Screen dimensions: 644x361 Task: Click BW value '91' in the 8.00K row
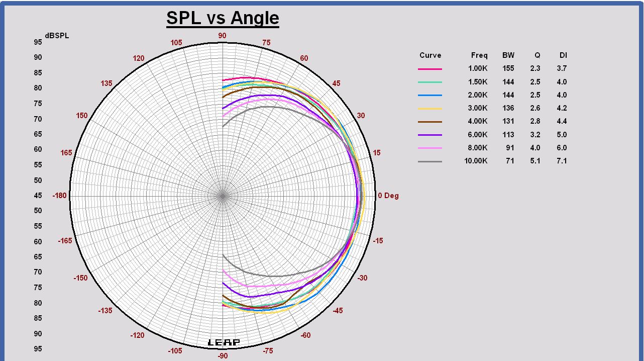pyautogui.click(x=510, y=148)
